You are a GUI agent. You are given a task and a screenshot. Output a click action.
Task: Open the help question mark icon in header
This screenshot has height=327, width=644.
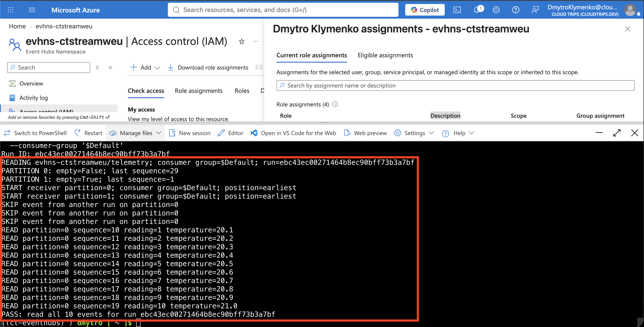516,10
